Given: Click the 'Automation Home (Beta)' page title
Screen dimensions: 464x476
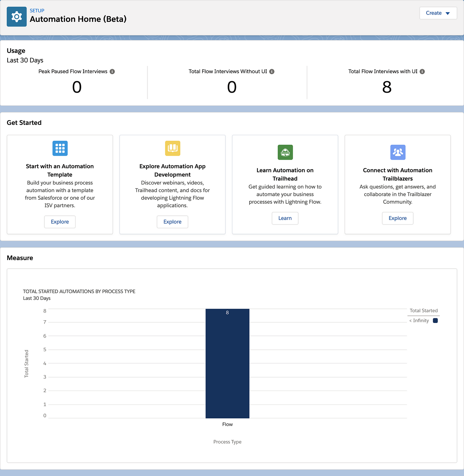Looking at the screenshot, I should tap(78, 19).
